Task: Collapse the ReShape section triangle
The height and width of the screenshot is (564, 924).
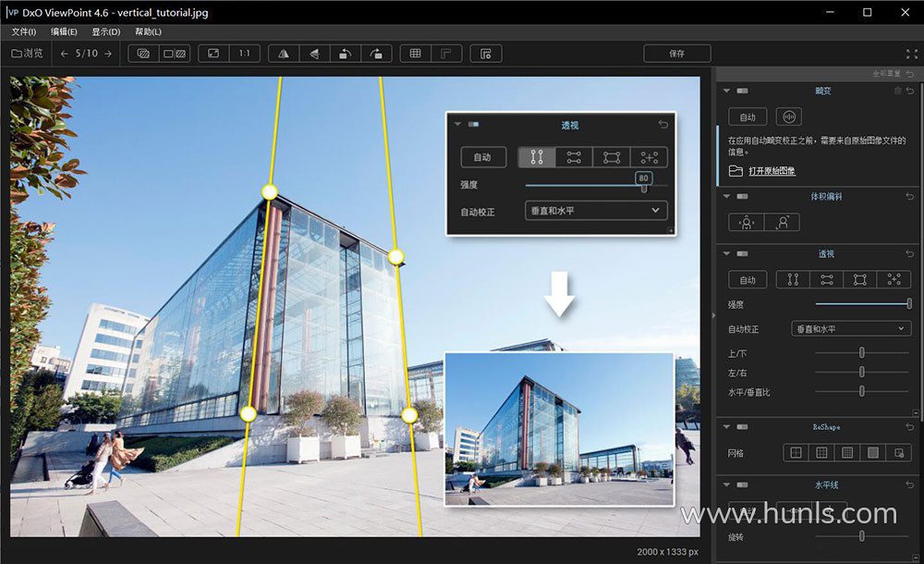Action: (726, 426)
